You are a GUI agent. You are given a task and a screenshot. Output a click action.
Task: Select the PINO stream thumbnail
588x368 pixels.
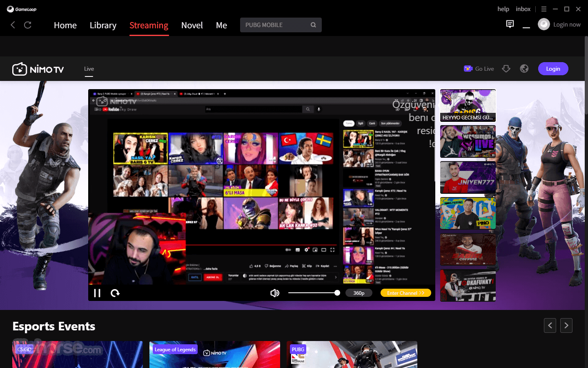468,213
